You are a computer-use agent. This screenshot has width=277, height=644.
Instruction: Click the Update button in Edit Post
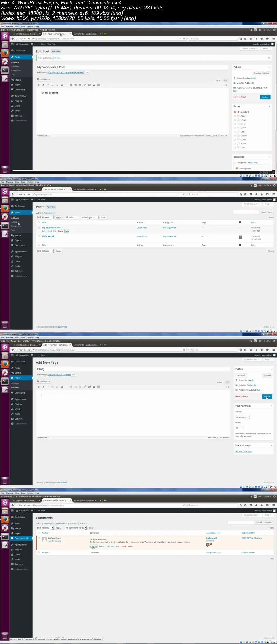(x=265, y=97)
